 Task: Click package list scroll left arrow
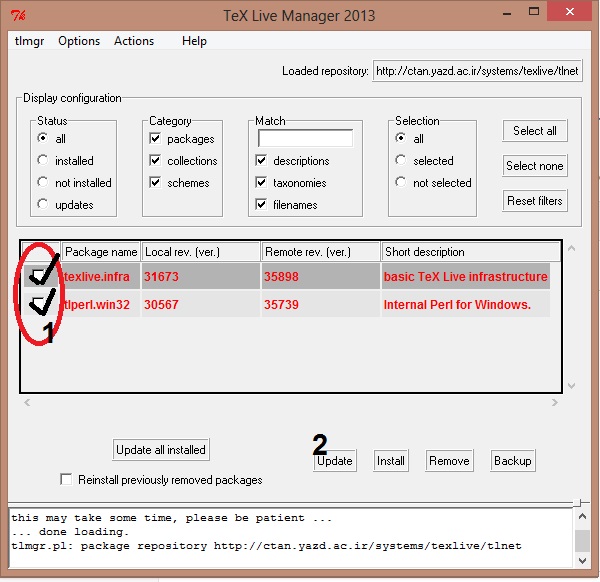(27, 402)
